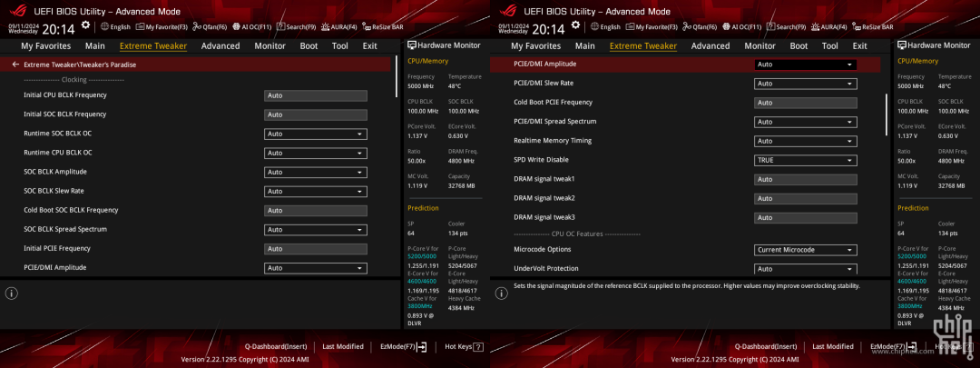The height and width of the screenshot is (368, 980).
Task: Open Qfan(F6) control in CPU OC Features screenshot
Action: coord(700,27)
